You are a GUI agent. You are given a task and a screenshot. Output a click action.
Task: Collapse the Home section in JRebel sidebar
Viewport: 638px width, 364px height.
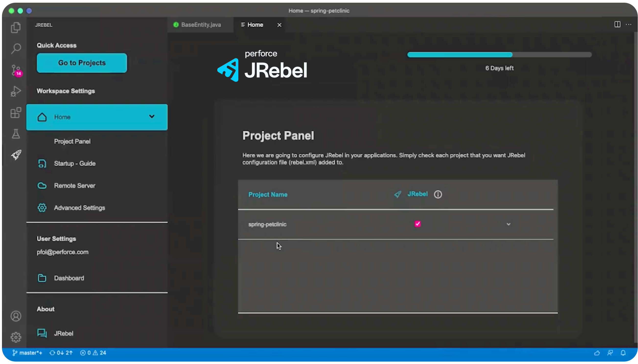(x=152, y=117)
